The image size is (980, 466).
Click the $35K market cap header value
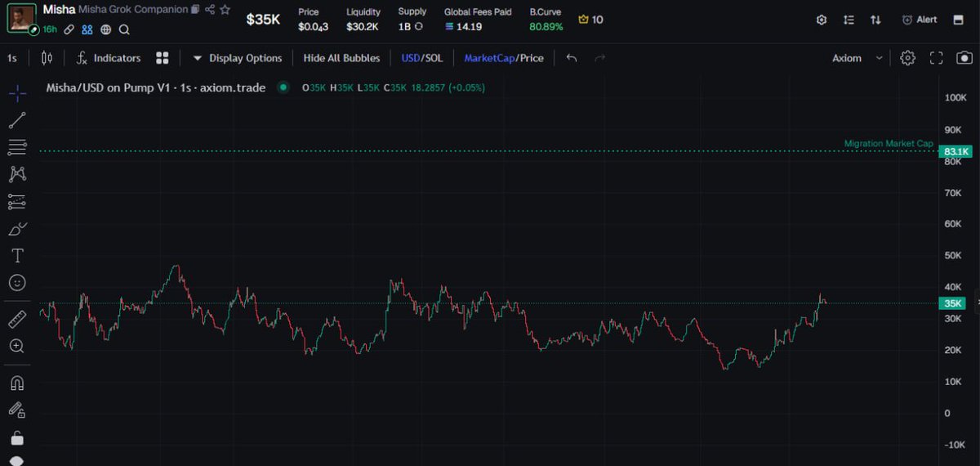(x=263, y=19)
